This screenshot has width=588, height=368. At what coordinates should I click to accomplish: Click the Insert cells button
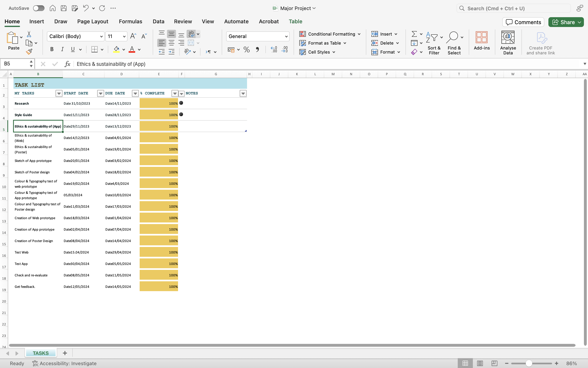click(x=384, y=34)
